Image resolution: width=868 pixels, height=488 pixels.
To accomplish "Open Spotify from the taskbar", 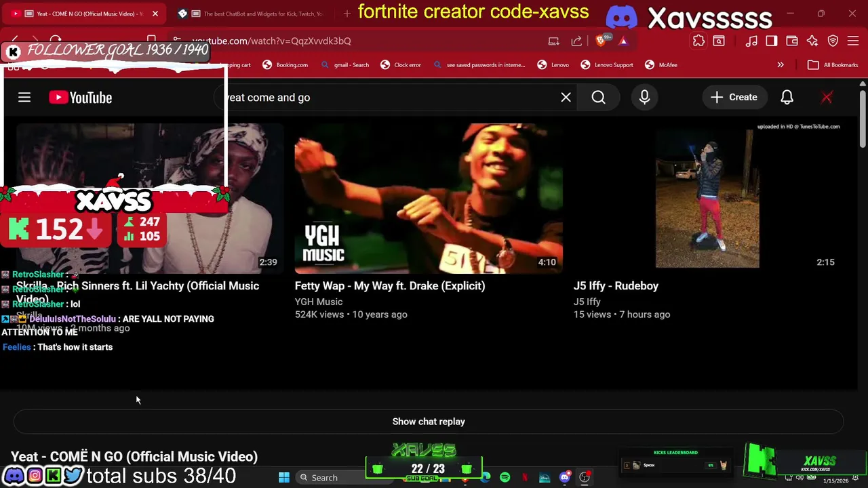I will [x=505, y=478].
